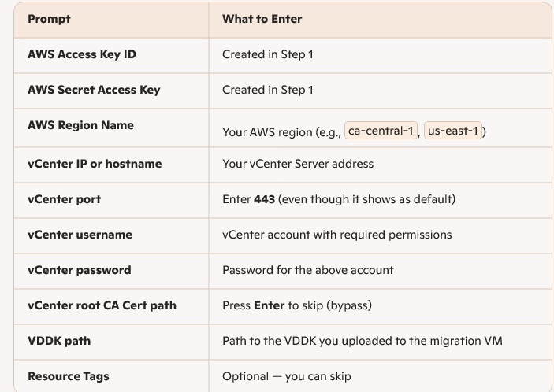This screenshot has height=392, width=554.
Task: Click the 'ca-central-1' code tag
Action: pyautogui.click(x=381, y=131)
